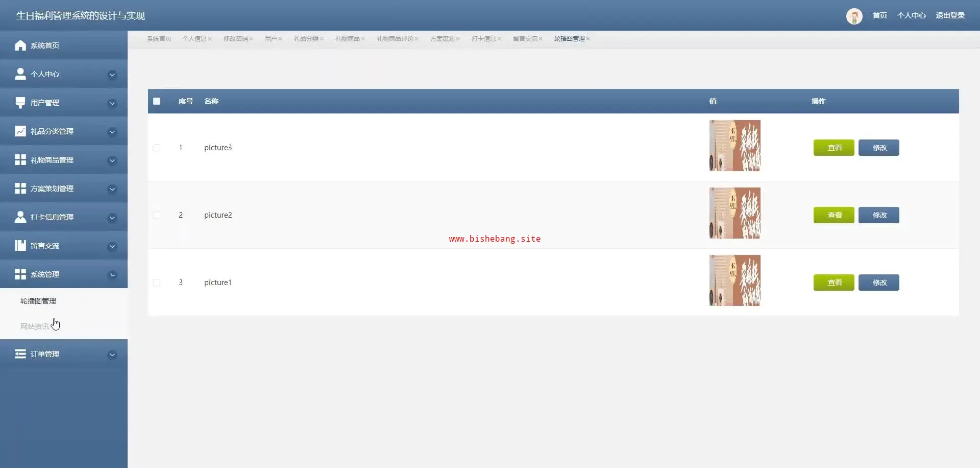Click 查看 button for picture2
Screen dimensions: 980x468
pyautogui.click(x=834, y=215)
